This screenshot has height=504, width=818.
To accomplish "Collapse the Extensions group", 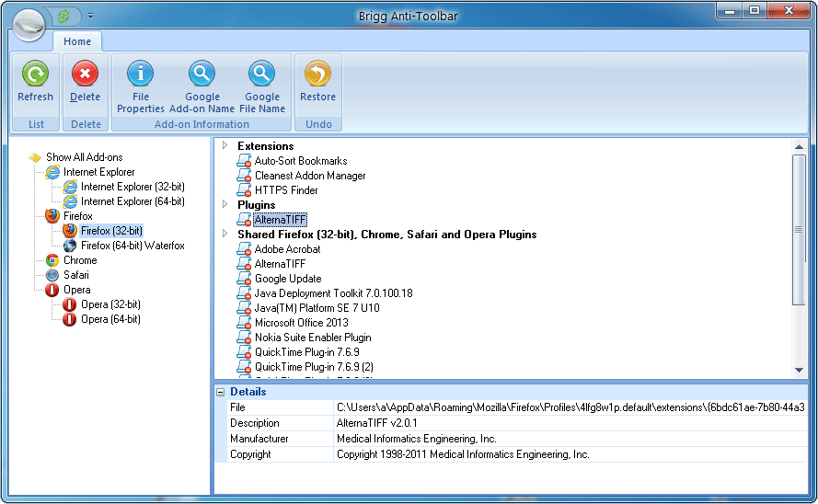I will coord(225,145).
